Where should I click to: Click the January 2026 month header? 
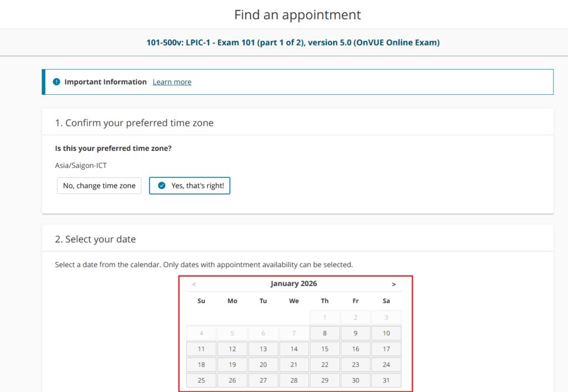(x=293, y=284)
